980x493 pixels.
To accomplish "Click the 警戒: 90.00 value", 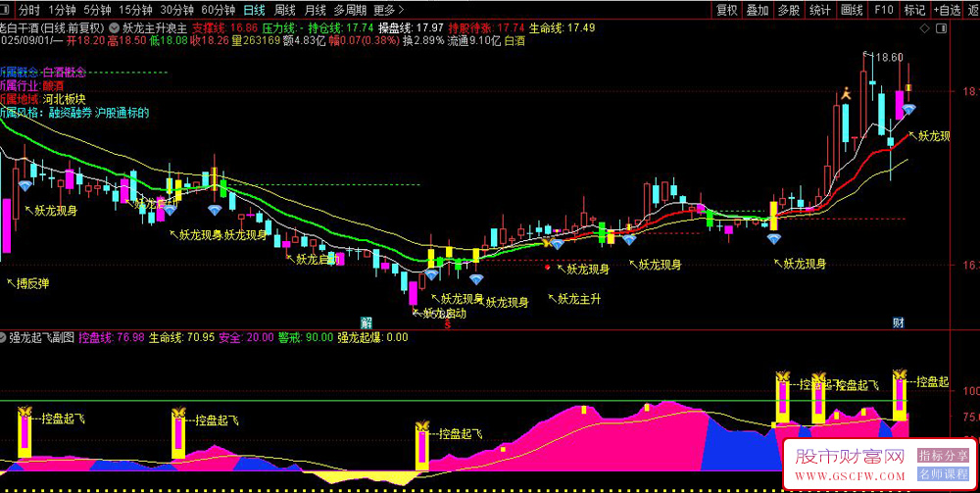I will (x=306, y=337).
